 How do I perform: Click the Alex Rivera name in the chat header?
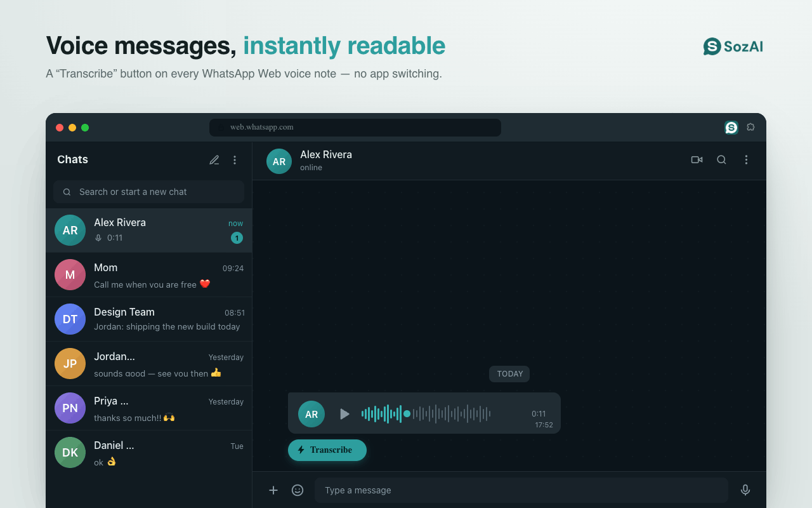(x=326, y=155)
